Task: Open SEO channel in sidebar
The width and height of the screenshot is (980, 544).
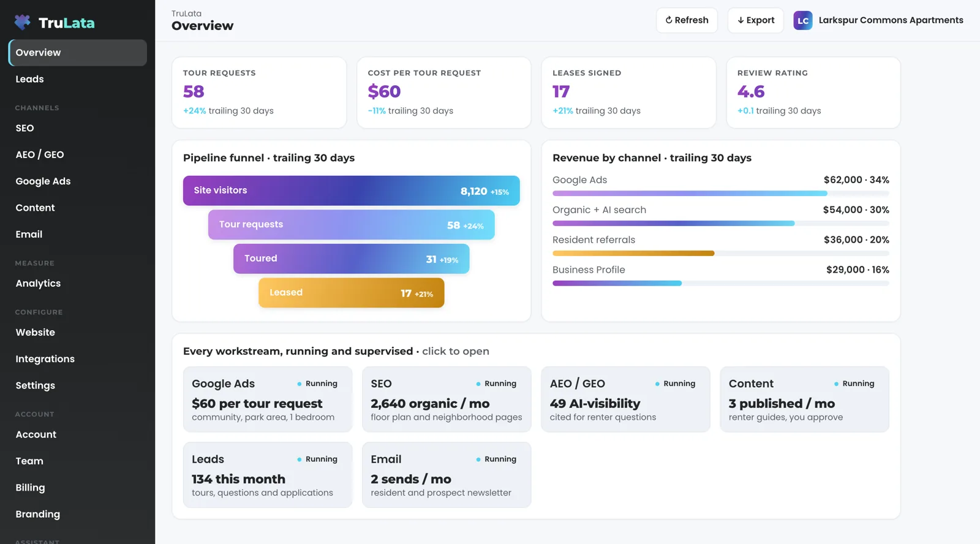Action: [78, 128]
